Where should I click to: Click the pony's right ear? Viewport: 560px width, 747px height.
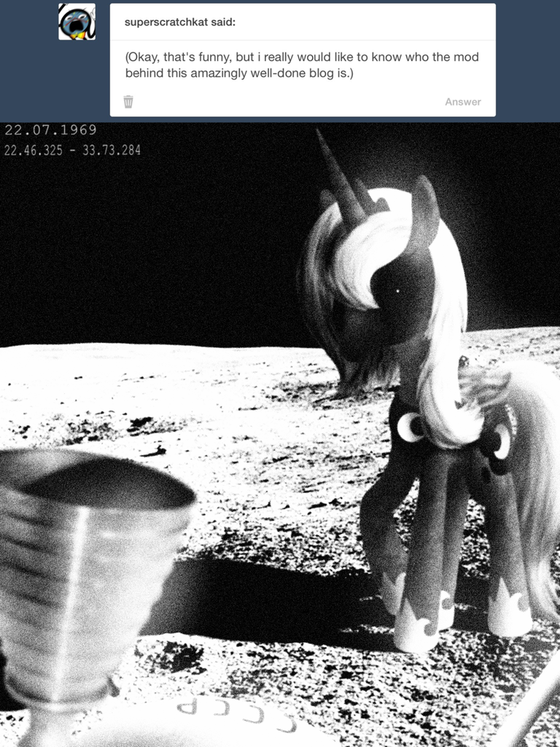[x=424, y=203]
